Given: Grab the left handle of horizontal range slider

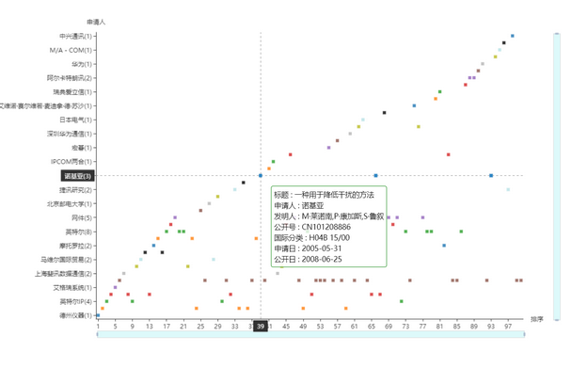Looking at the screenshot, I should [98, 334].
